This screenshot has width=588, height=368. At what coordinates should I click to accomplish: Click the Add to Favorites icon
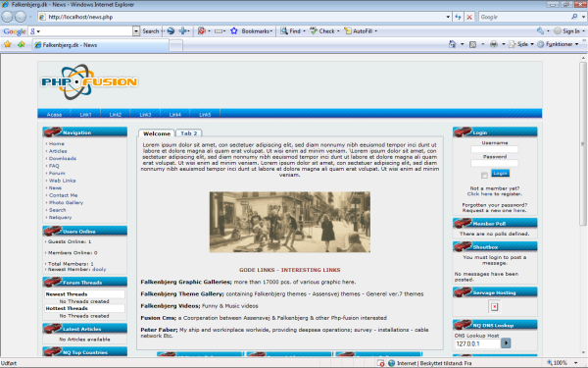21,44
